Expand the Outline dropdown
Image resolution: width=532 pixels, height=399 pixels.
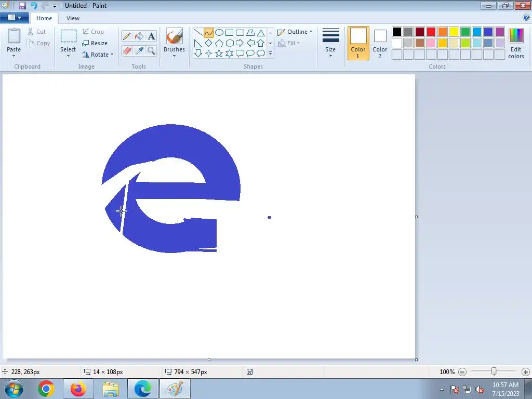click(x=311, y=32)
